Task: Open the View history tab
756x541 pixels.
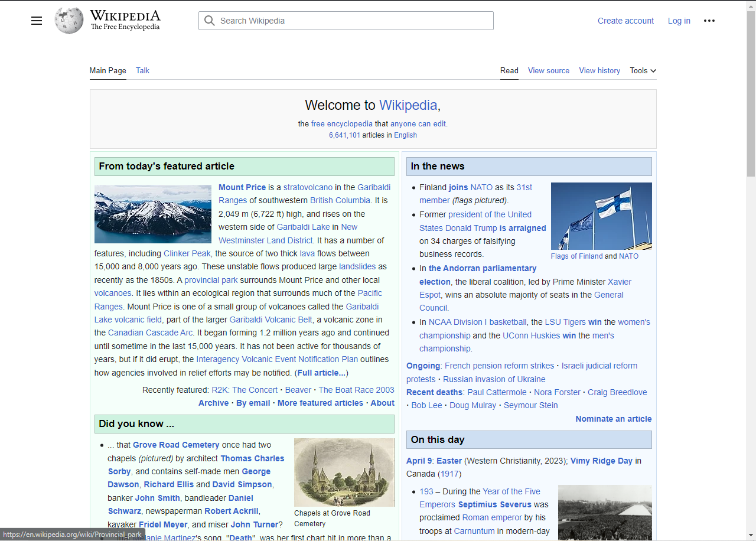Action: (599, 70)
